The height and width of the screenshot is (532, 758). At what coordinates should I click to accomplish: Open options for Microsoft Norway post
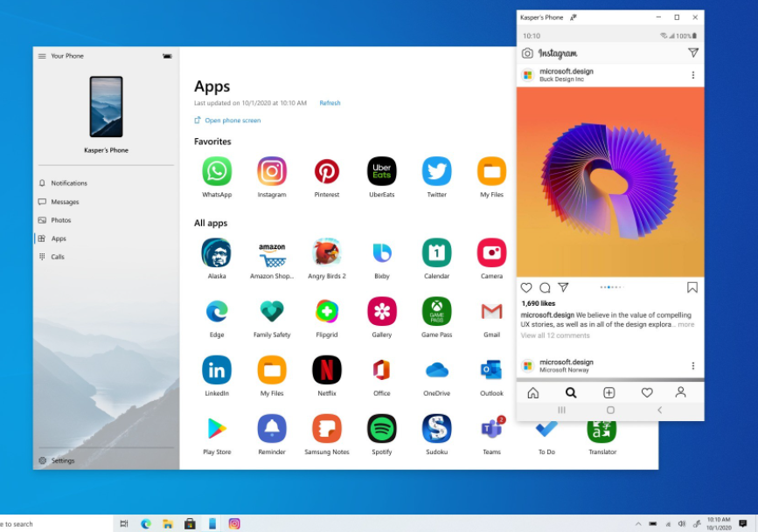[x=692, y=366]
